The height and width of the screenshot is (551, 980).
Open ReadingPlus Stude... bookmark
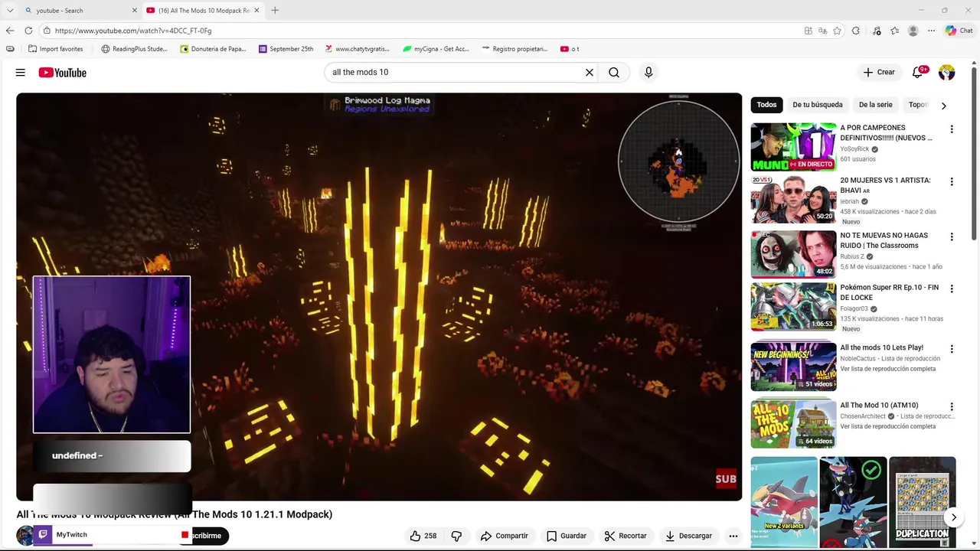pos(134,49)
